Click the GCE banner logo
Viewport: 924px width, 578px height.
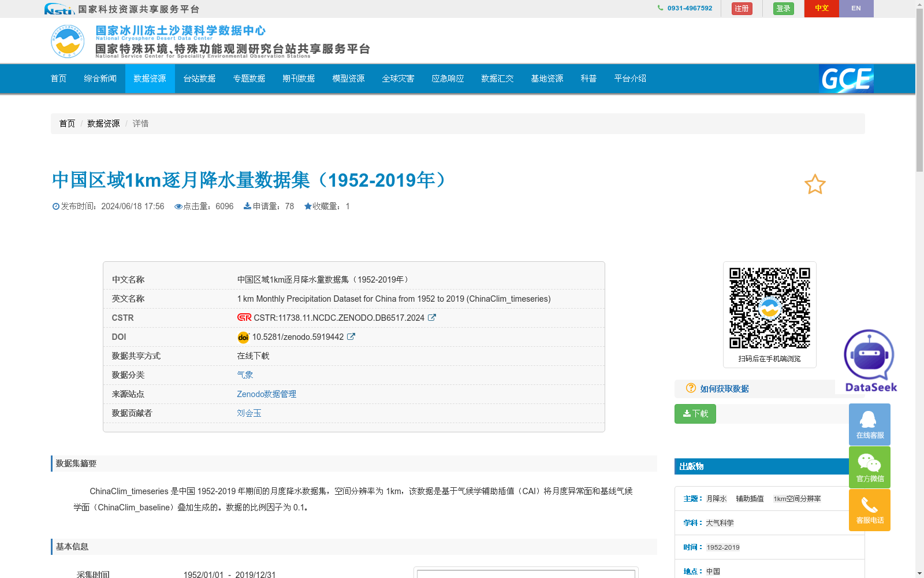coord(846,79)
